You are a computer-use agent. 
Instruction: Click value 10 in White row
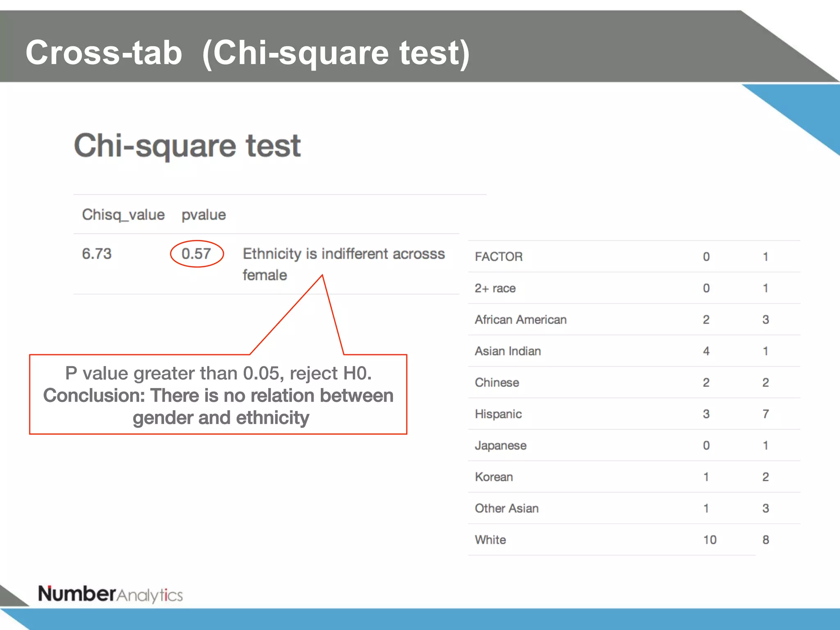(710, 540)
